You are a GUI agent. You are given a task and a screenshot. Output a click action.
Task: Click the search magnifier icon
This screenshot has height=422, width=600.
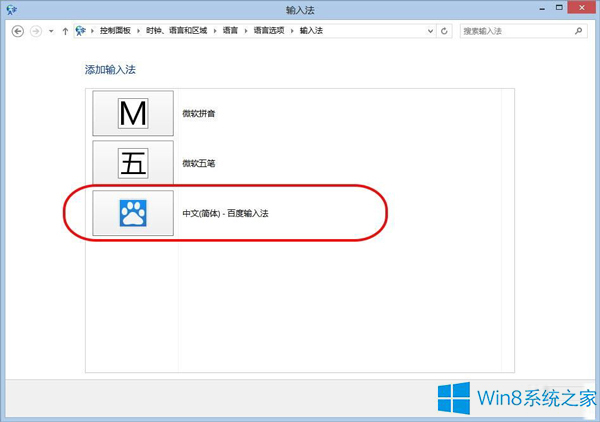[579, 31]
